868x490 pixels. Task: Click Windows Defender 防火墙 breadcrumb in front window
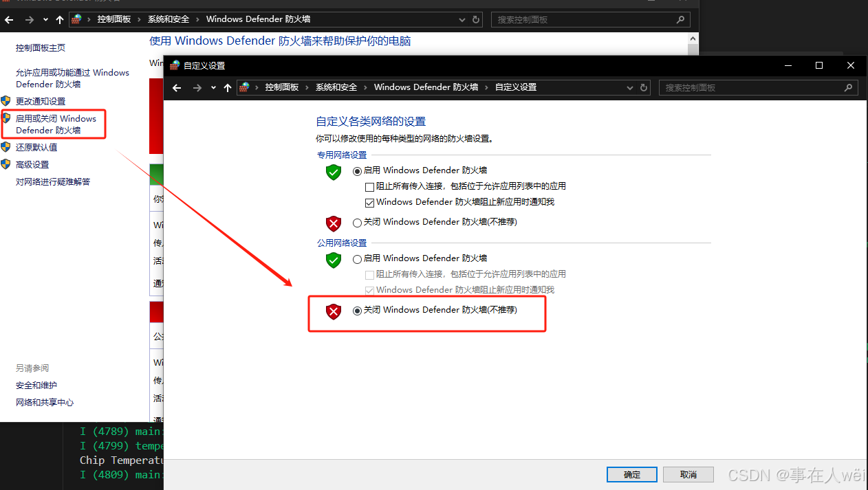426,87
